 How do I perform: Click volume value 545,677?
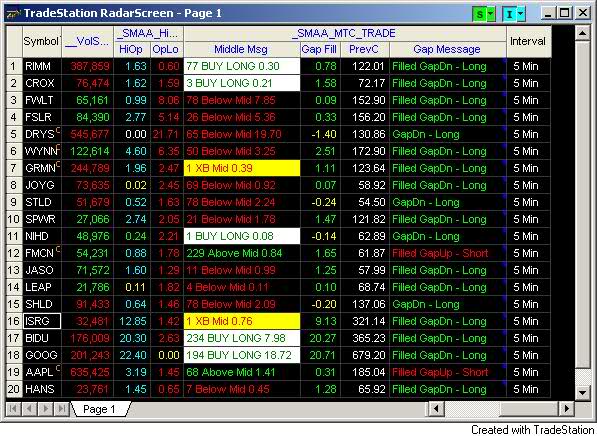pyautogui.click(x=88, y=134)
